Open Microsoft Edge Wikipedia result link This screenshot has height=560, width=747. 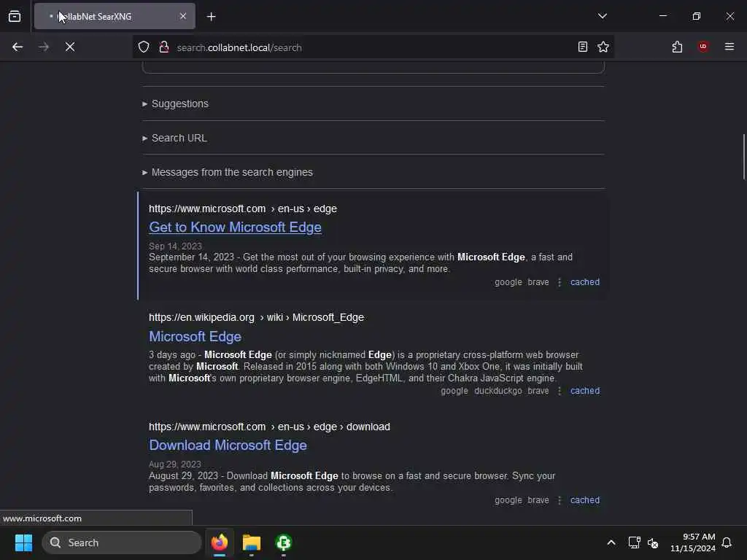point(195,337)
